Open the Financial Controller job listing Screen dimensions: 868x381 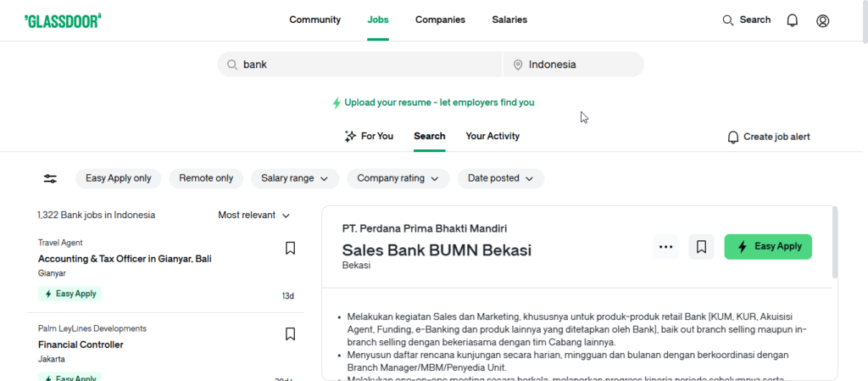pos(81,345)
